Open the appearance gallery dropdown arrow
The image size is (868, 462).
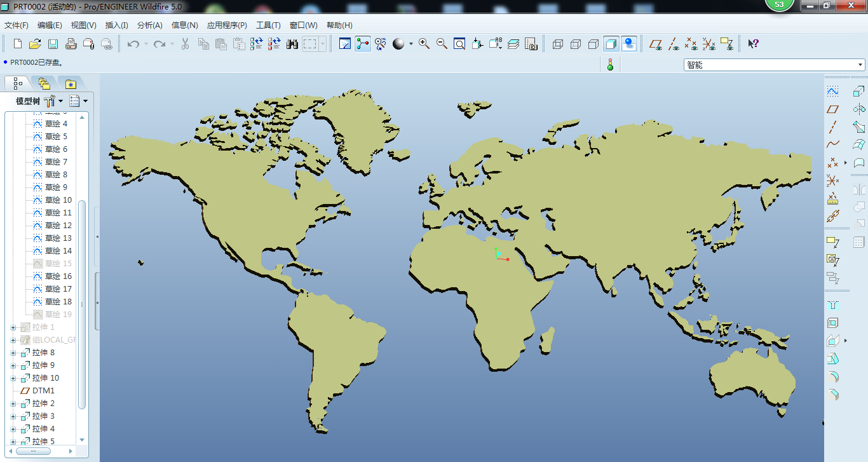click(x=410, y=44)
